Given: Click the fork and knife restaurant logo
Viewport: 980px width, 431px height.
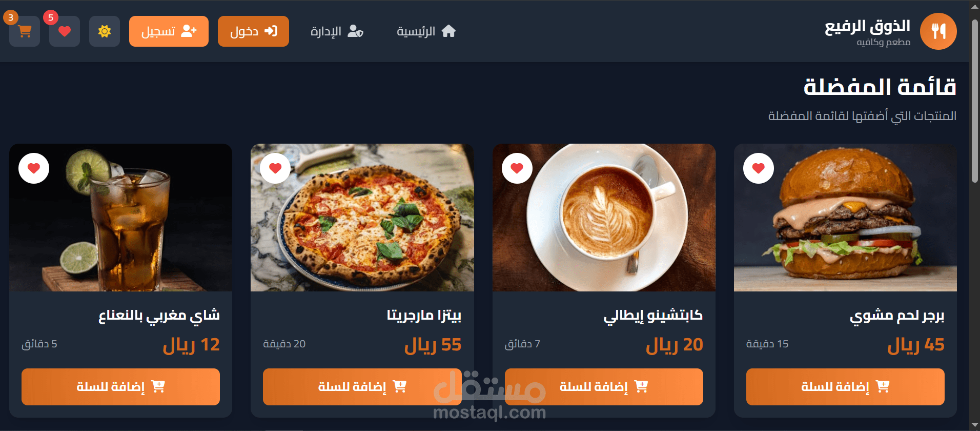Looking at the screenshot, I should coord(938,31).
